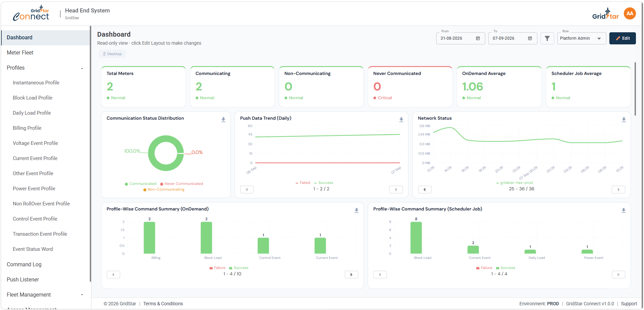Toggle Non-Communicating legend entry
Image resolution: width=644 pixels, height=310 pixels.
pos(164,190)
